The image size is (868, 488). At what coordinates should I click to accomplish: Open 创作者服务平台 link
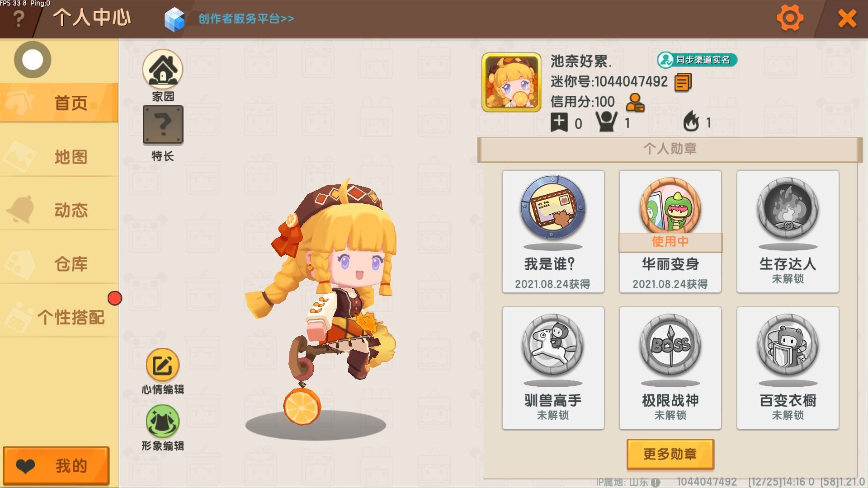[x=246, y=19]
